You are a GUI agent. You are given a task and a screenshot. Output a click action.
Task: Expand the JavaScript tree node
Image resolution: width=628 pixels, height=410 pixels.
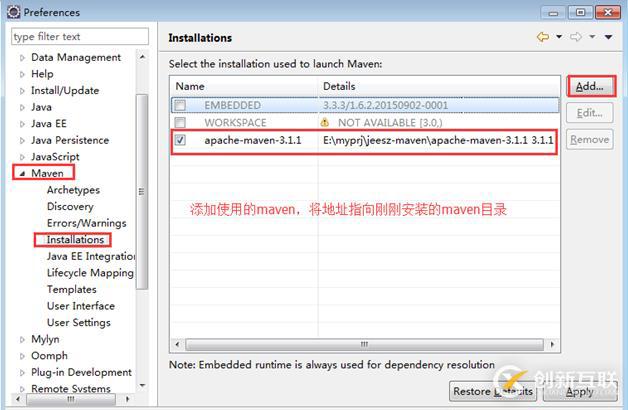click(22, 157)
